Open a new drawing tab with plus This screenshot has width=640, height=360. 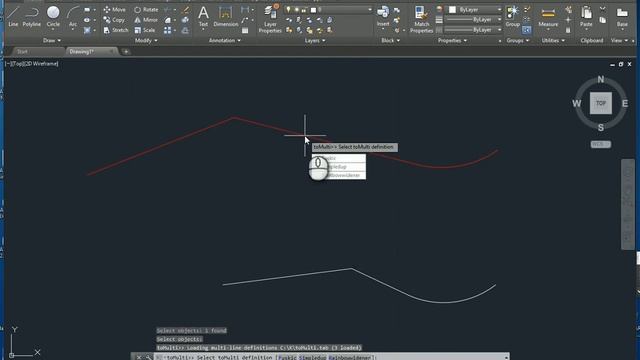coord(126,52)
